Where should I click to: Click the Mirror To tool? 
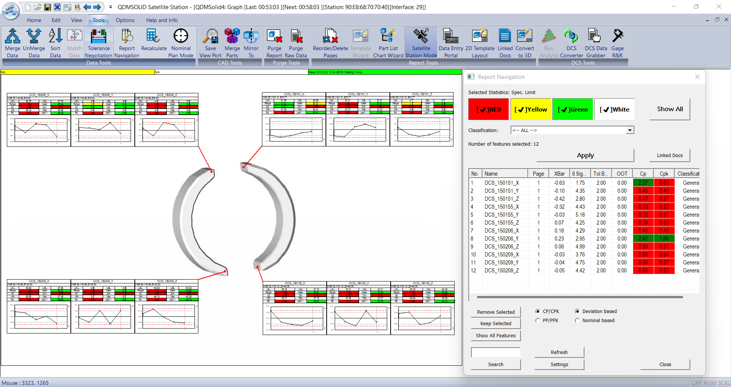coord(251,43)
